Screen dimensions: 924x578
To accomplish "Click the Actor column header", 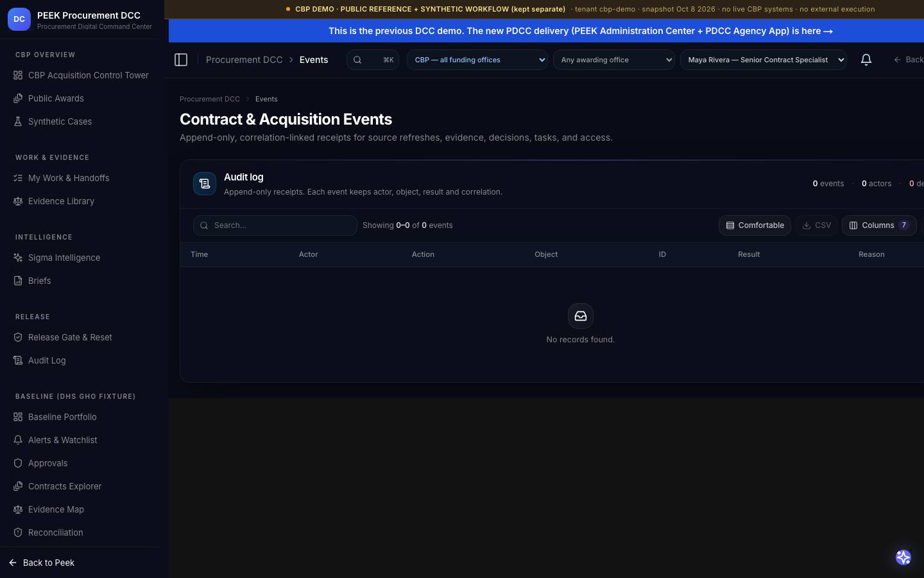I will pyautogui.click(x=309, y=254).
